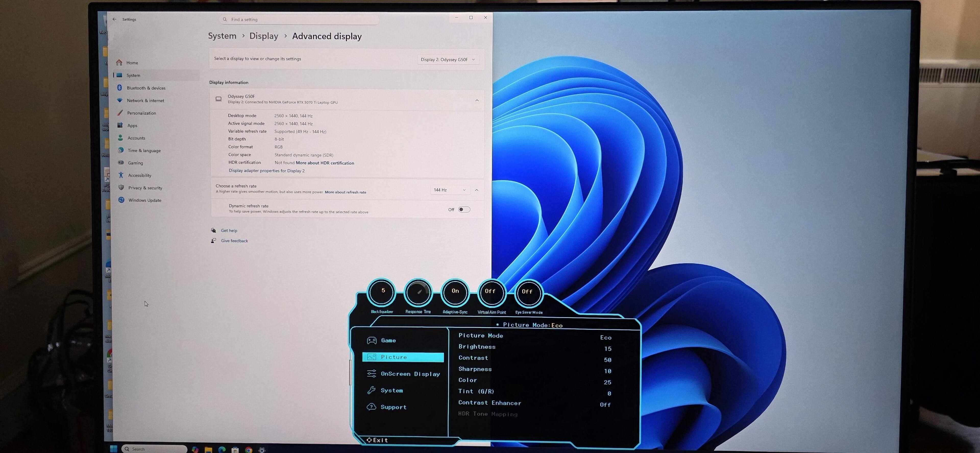
Task: Select the Color setting showing 25
Action: [x=534, y=381]
